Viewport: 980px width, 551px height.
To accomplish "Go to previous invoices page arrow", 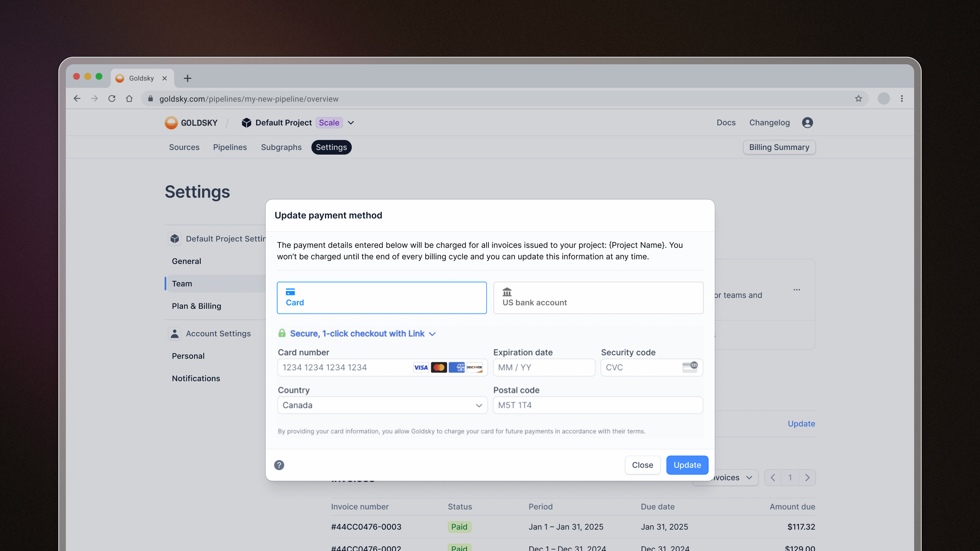I will [x=773, y=478].
